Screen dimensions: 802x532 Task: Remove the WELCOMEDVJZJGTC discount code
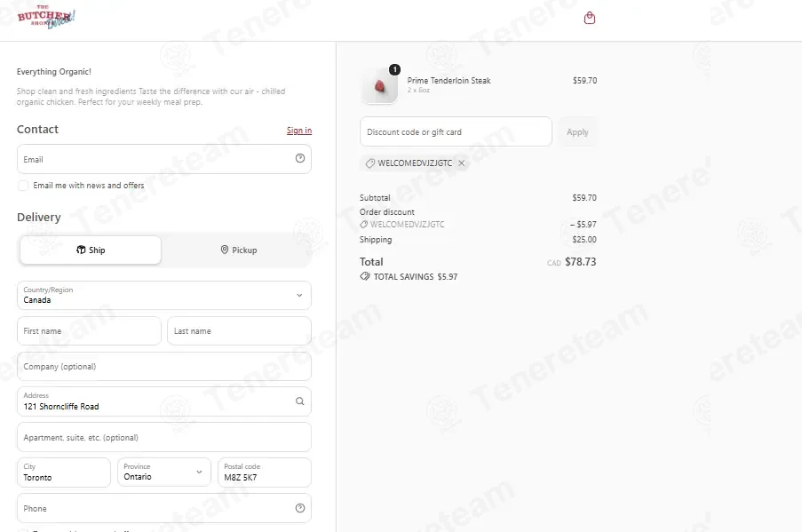461,163
